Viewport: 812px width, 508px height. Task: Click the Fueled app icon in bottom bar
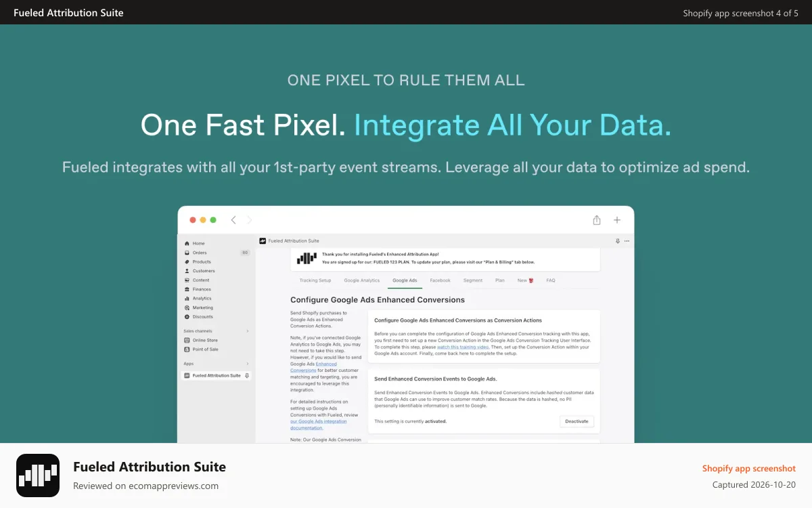point(38,475)
